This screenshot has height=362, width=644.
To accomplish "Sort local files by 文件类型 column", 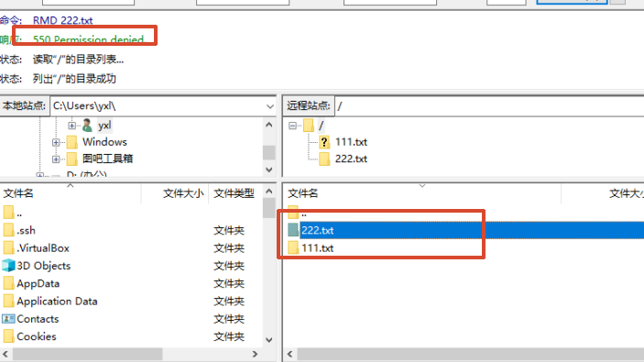I will 235,193.
